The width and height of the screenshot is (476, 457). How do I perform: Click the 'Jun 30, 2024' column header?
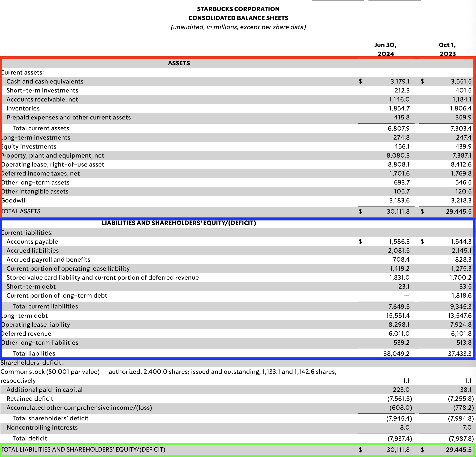pos(386,49)
